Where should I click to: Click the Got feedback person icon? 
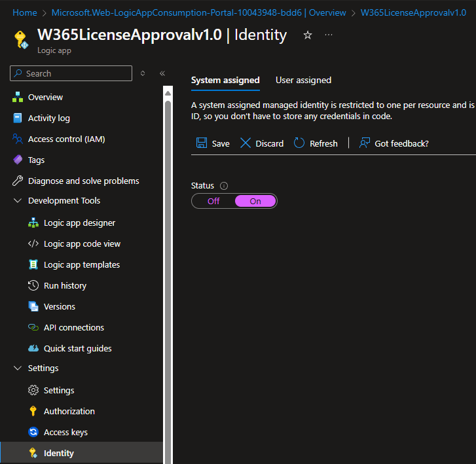[364, 143]
